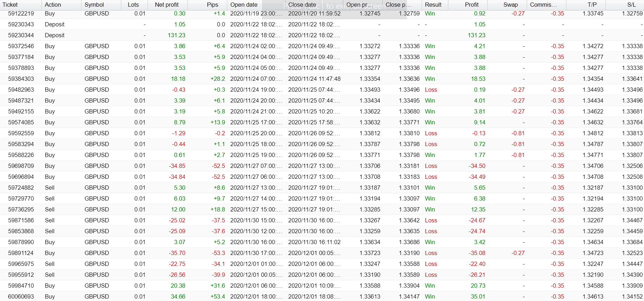Select ticket 59122219 row

(x=322, y=13)
